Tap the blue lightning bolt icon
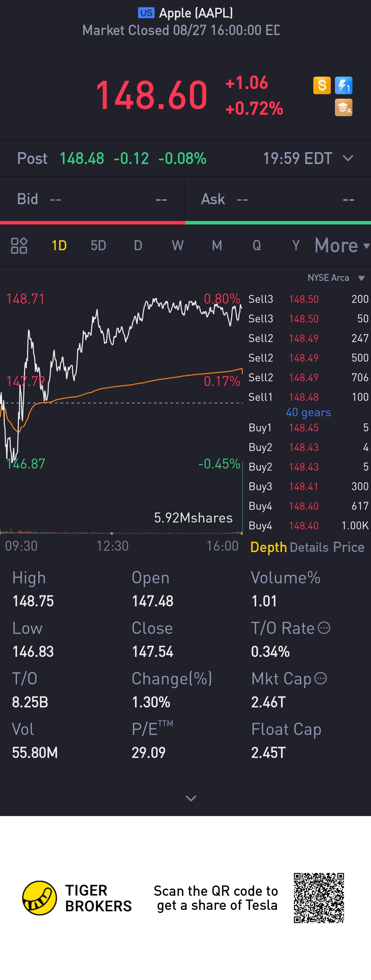 (x=344, y=85)
